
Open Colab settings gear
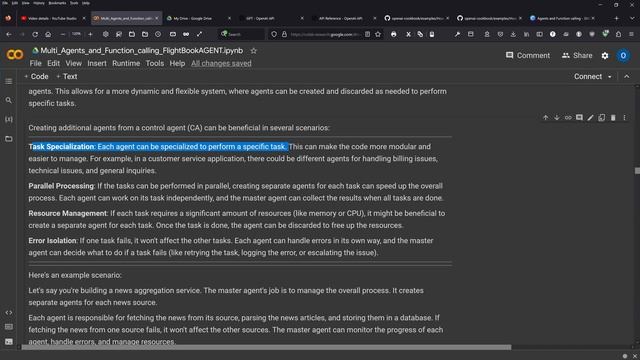tap(605, 56)
